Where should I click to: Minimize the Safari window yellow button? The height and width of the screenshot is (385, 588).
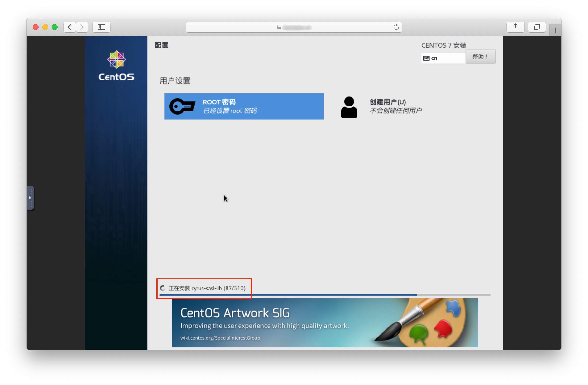[45, 27]
